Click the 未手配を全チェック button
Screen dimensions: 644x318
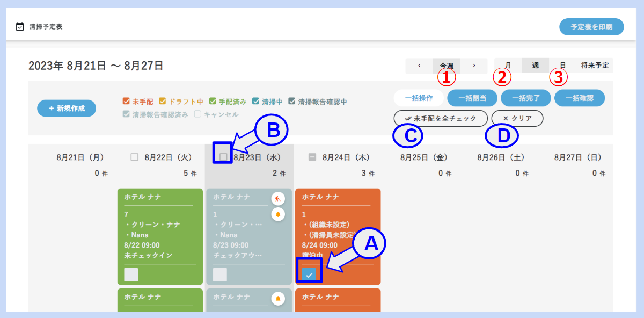point(441,118)
